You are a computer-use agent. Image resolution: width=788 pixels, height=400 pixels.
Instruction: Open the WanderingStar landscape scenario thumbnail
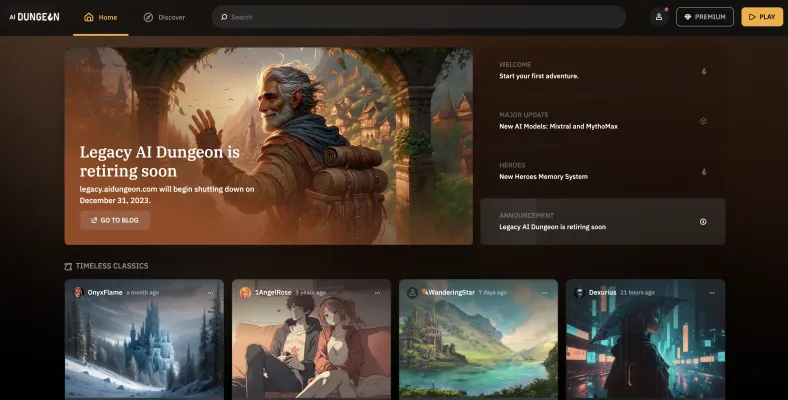pos(478,350)
